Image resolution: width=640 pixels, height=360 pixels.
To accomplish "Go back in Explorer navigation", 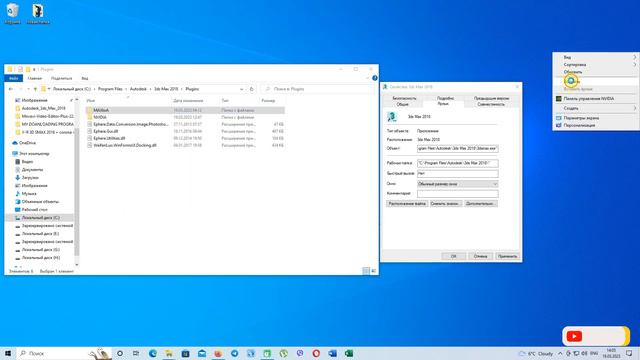I will (11, 89).
